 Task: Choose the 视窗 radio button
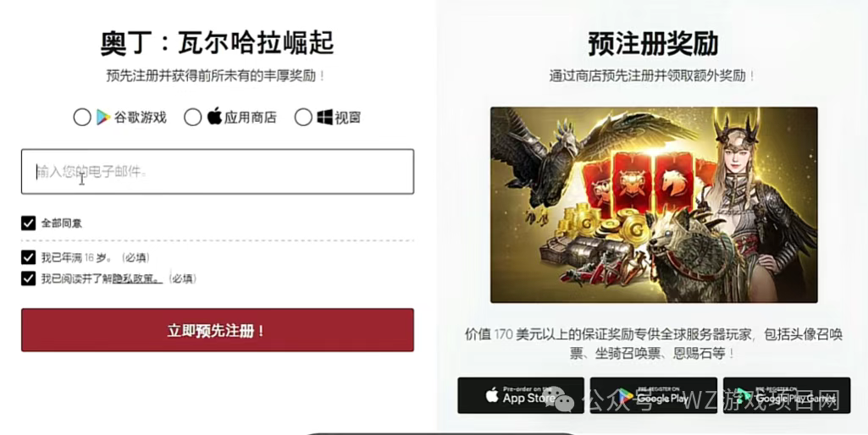[x=303, y=118]
